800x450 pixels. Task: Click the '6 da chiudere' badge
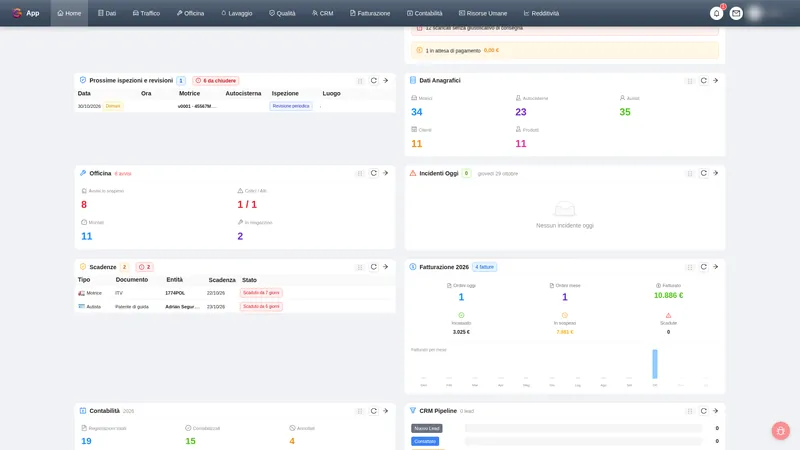click(x=216, y=81)
